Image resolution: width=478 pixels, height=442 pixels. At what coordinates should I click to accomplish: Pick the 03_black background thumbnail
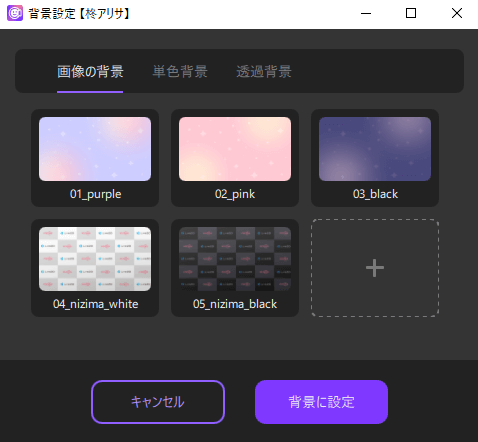pos(375,149)
